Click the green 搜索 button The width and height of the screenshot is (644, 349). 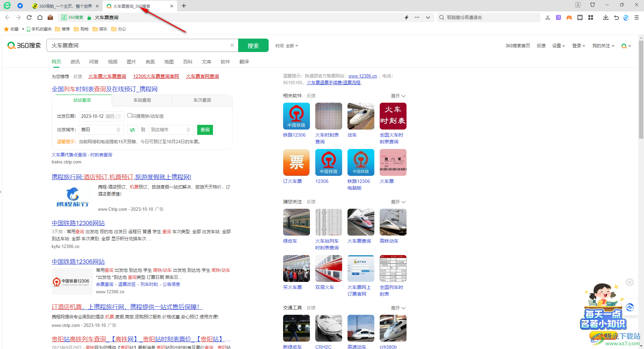click(x=253, y=45)
